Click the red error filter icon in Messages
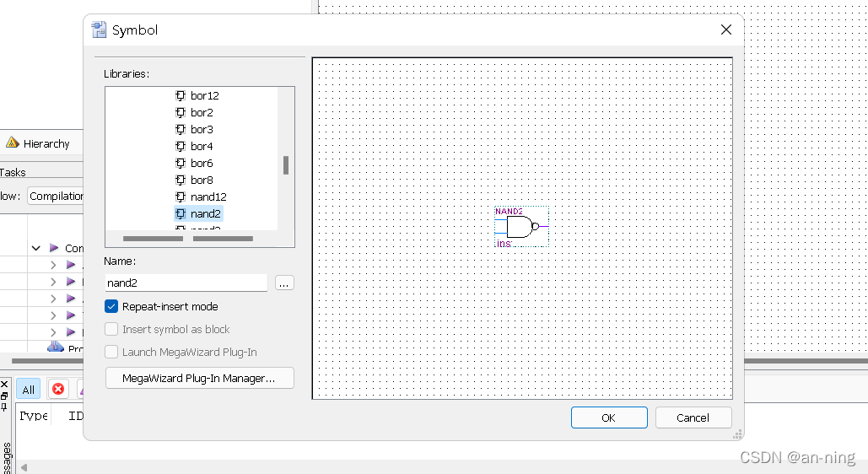Viewport: 868px width, 474px height. point(58,390)
